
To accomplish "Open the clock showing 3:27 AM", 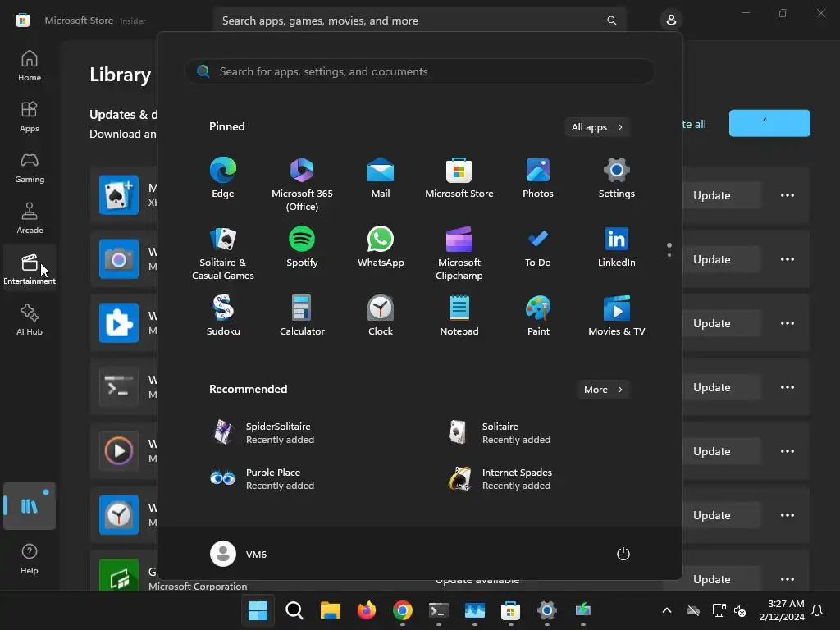I will click(782, 610).
